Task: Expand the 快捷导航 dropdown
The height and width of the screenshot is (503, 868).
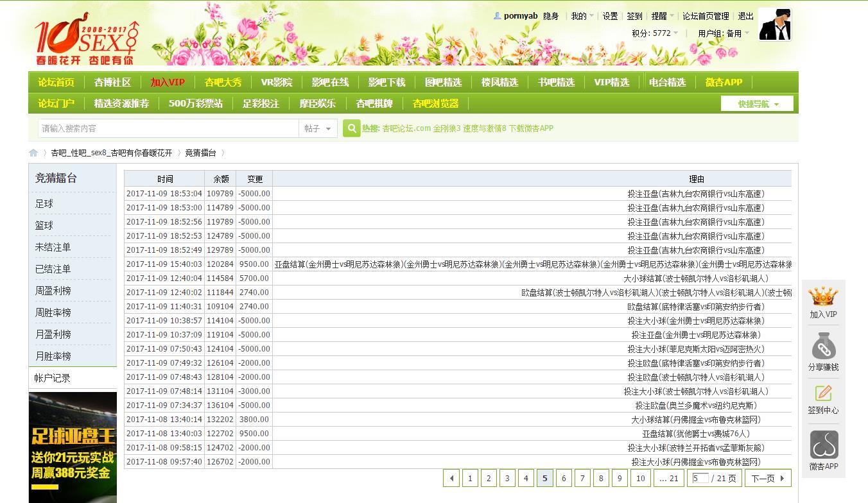Action: tap(757, 104)
